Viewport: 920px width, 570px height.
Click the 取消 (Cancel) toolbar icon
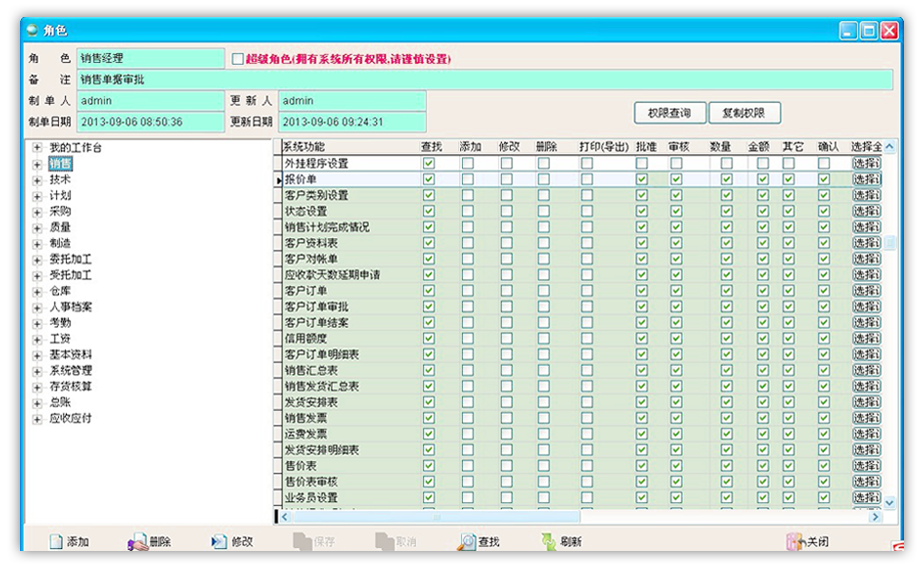tap(384, 542)
